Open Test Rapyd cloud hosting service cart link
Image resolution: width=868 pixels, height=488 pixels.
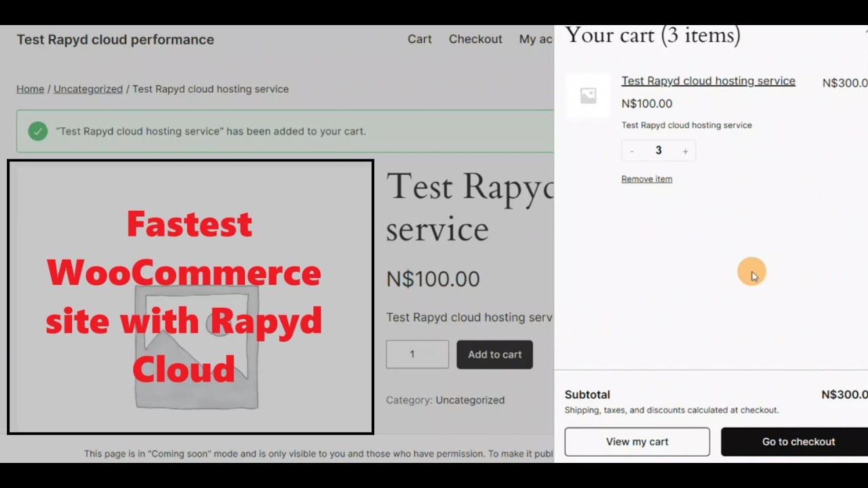pyautogui.click(x=708, y=81)
